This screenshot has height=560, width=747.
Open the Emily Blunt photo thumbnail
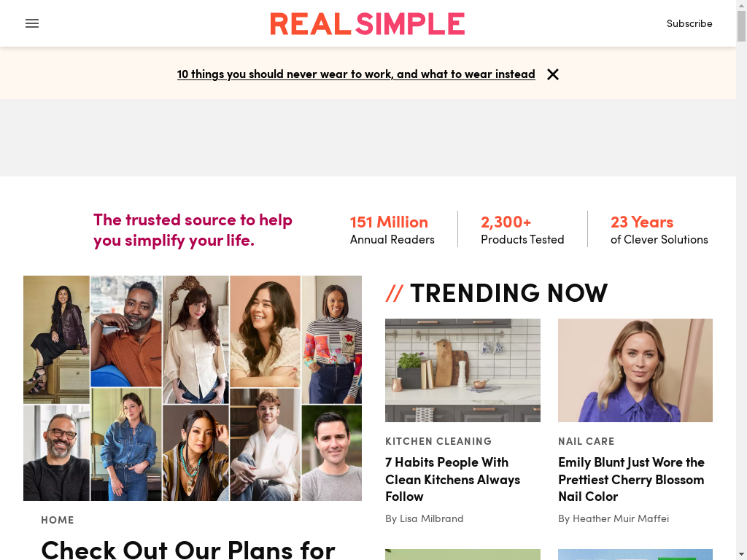[635, 370]
